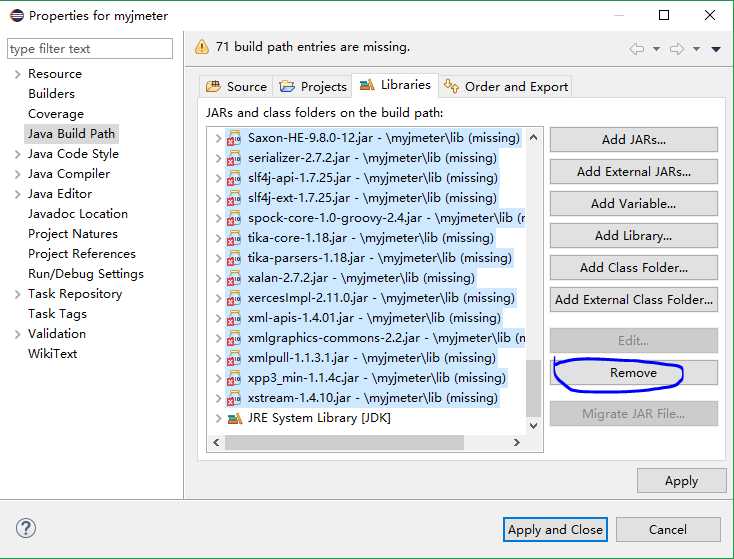Viewport: 734px width, 559px height.
Task: Expand the Validation node
Action: (x=17, y=334)
